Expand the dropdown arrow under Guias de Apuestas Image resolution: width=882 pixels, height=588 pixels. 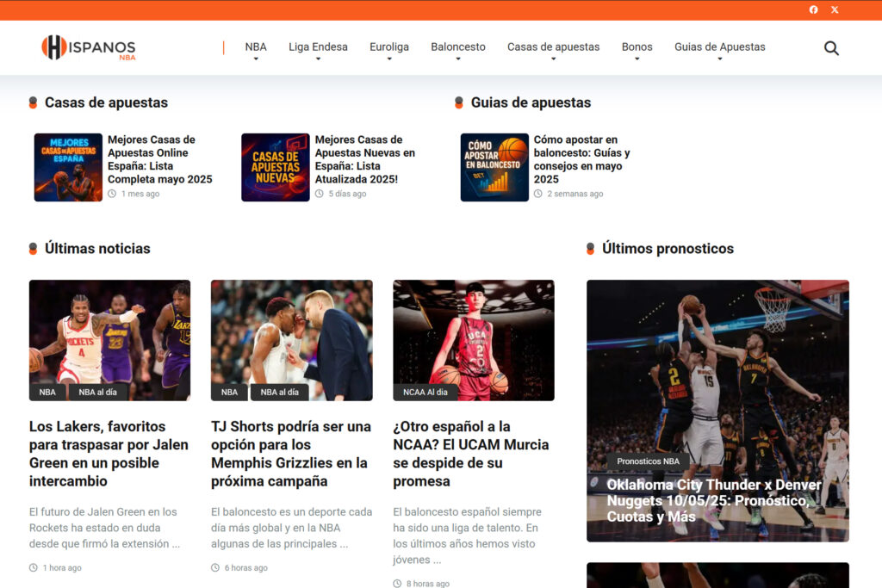click(720, 59)
